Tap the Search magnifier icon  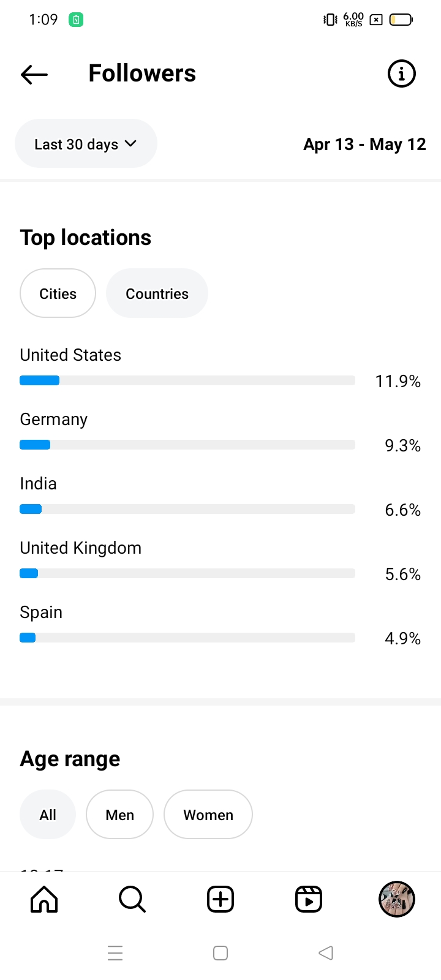pos(132,899)
